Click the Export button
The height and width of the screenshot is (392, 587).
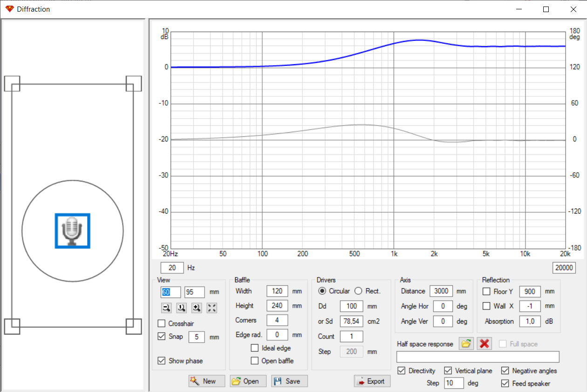pos(372,381)
